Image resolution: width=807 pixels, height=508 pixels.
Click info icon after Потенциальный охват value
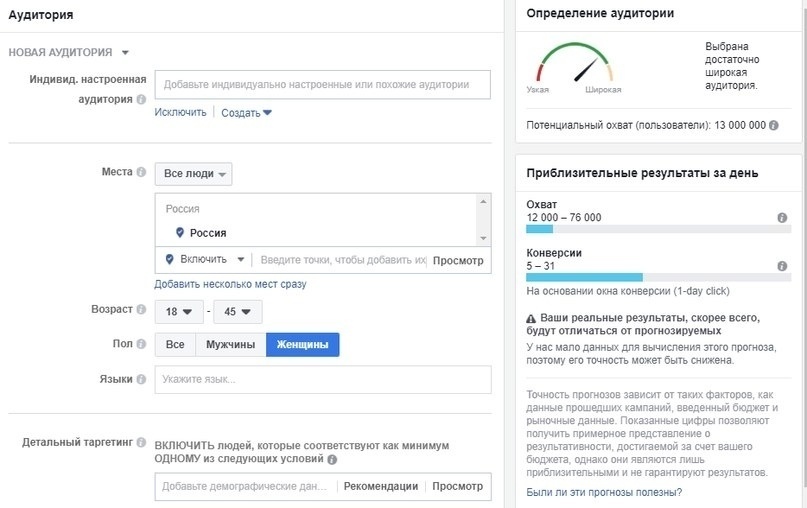click(x=774, y=125)
